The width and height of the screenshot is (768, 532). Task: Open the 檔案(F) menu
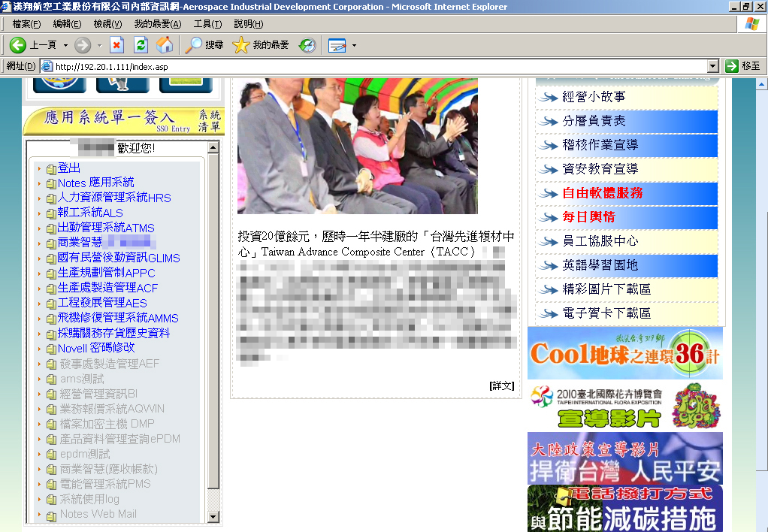(26, 24)
